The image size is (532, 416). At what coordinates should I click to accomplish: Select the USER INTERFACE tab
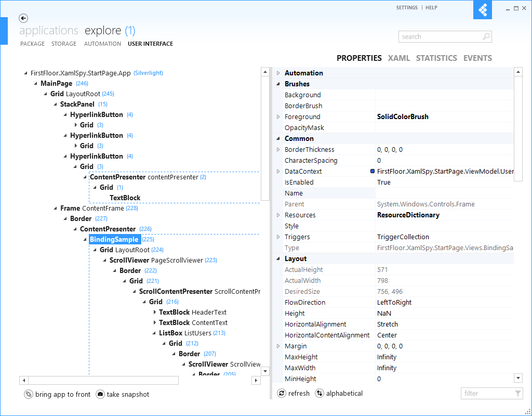coord(150,44)
